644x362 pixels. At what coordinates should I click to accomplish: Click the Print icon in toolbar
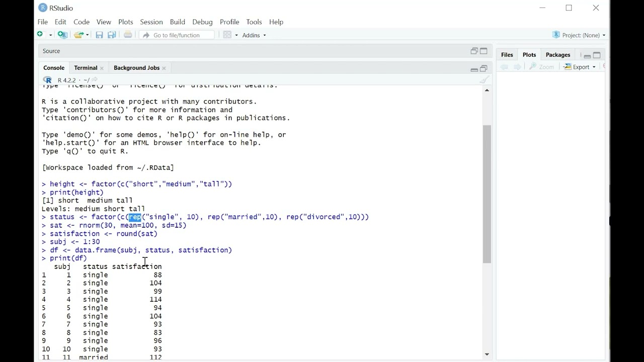(128, 35)
